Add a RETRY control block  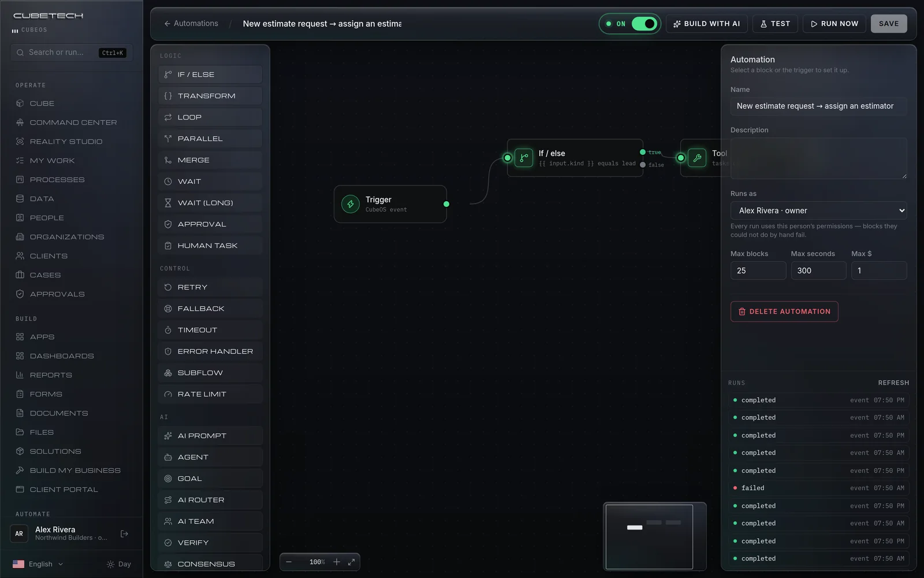(x=210, y=287)
